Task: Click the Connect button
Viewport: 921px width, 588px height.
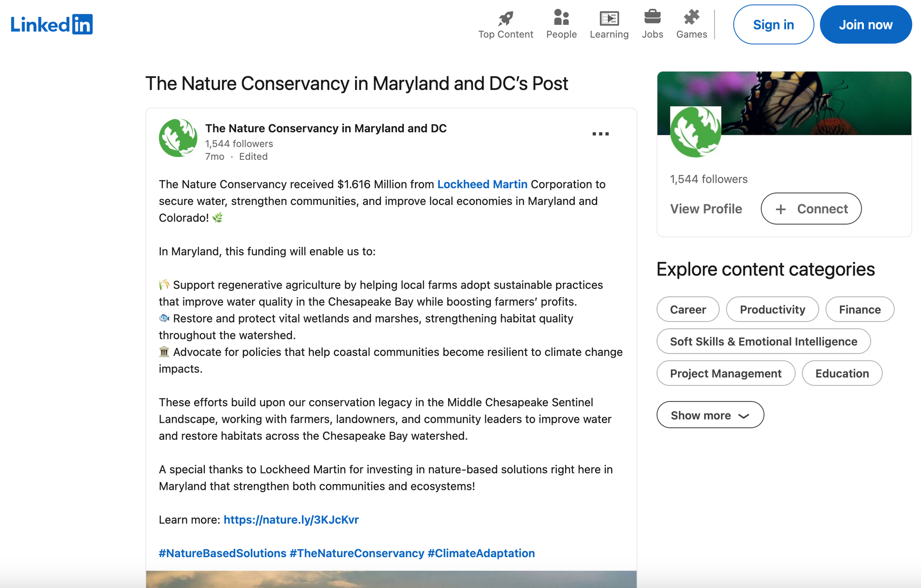Action: pyautogui.click(x=811, y=209)
